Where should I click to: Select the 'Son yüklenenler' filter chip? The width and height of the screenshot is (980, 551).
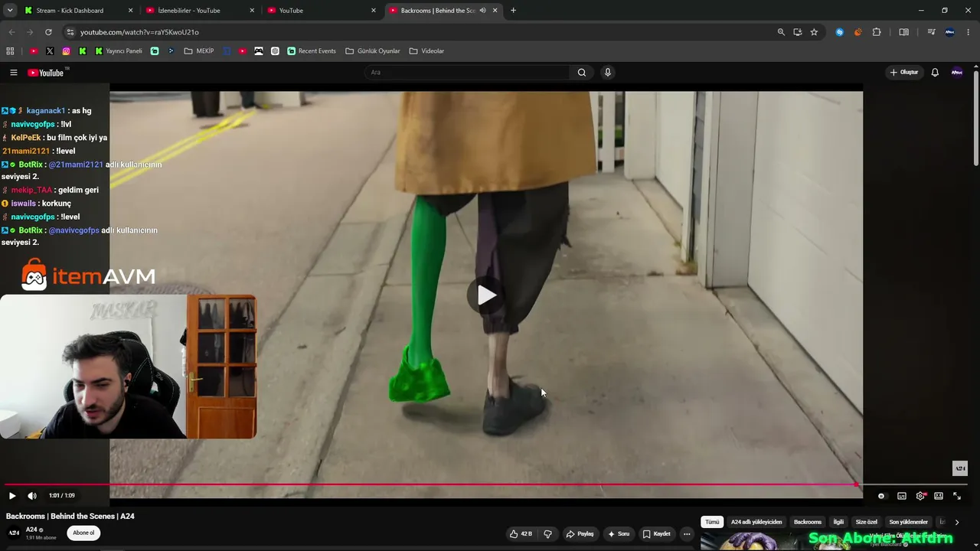(909, 522)
